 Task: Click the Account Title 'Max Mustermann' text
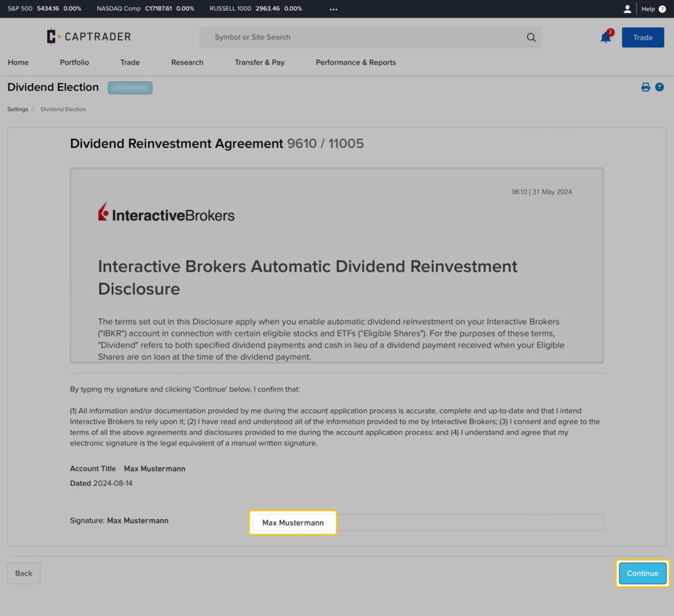[154, 469]
